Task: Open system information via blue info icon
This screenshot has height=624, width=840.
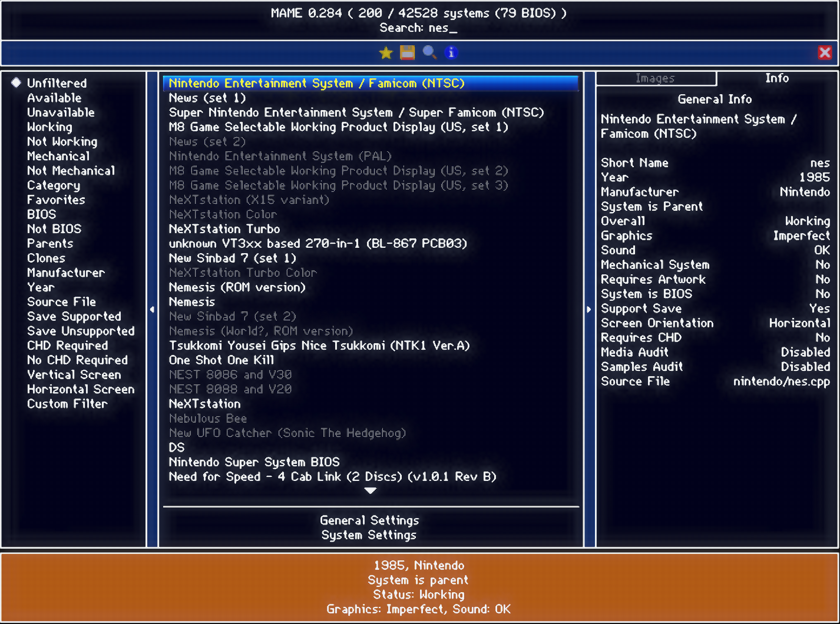Action: tap(450, 52)
